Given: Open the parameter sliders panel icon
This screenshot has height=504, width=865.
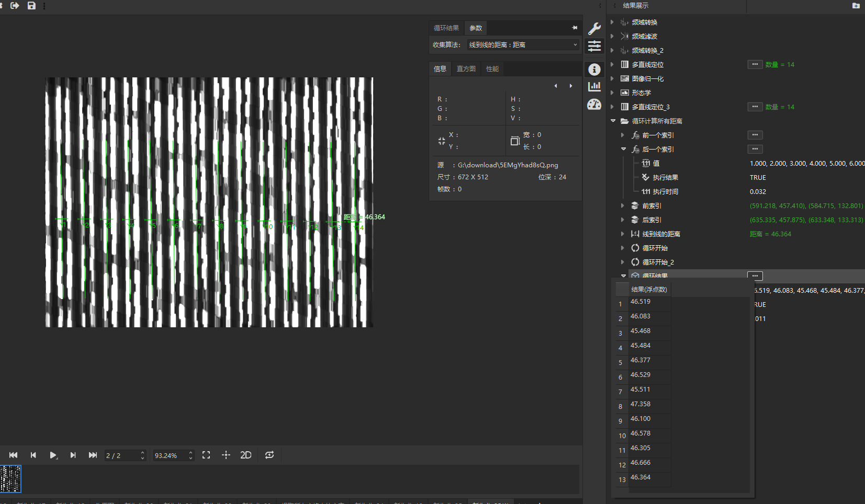Looking at the screenshot, I should pyautogui.click(x=594, y=47).
